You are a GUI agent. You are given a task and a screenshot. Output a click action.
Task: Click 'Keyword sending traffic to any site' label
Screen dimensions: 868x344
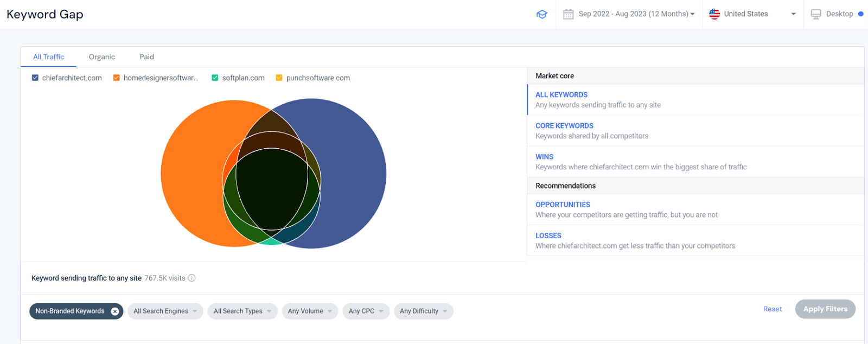(86, 278)
